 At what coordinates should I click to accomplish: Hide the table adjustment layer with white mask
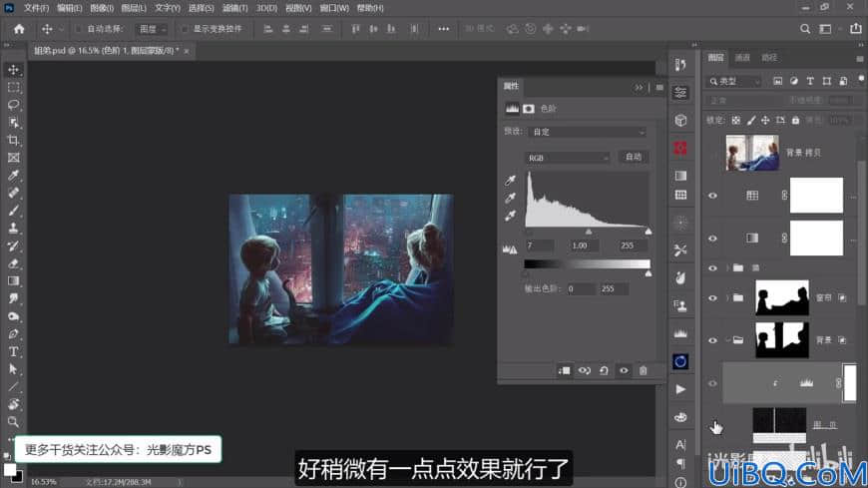tap(713, 196)
